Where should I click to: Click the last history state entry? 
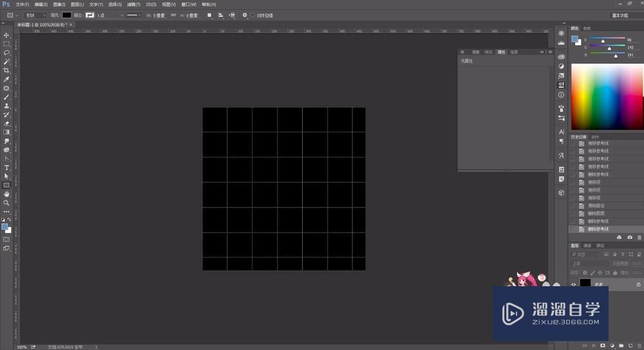(x=598, y=229)
